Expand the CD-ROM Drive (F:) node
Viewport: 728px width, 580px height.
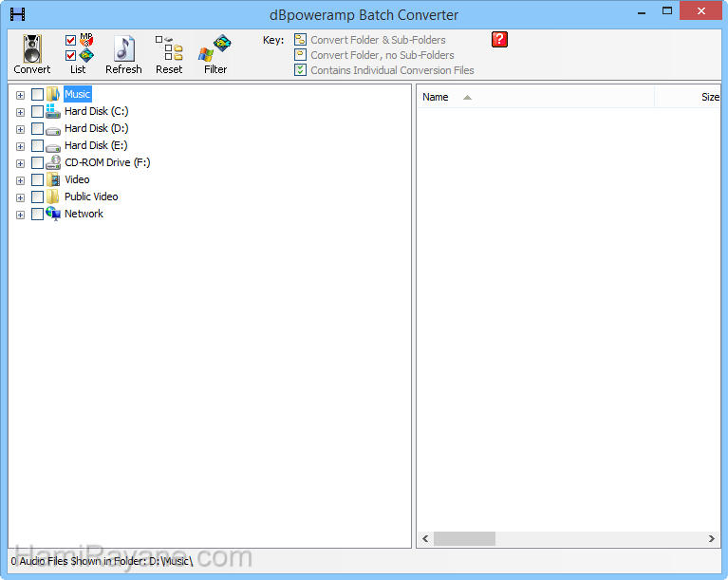pos(20,163)
